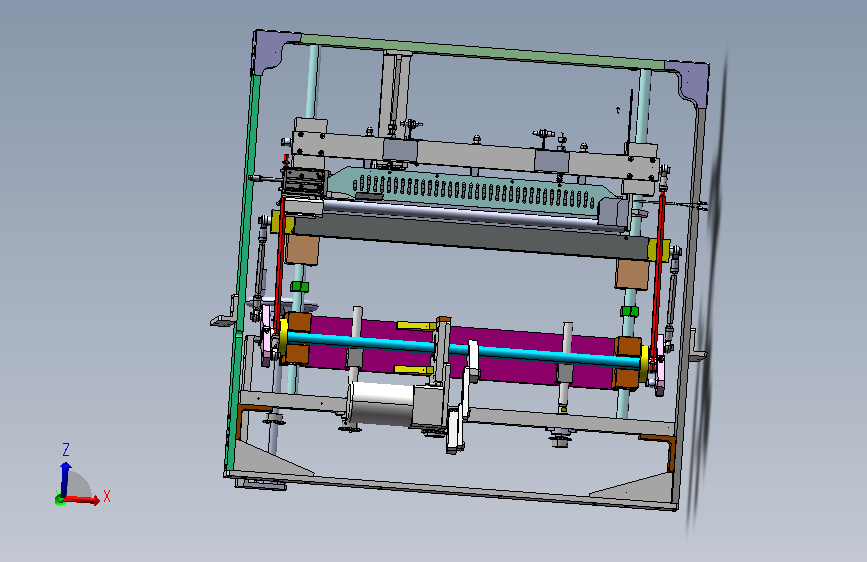Pick the white cylindrical motor housing
The width and height of the screenshot is (867, 562).
tap(380, 403)
